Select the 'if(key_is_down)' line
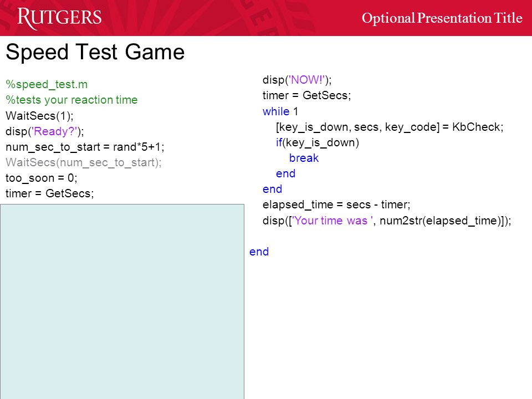This screenshot has height=399, width=532. [x=317, y=142]
